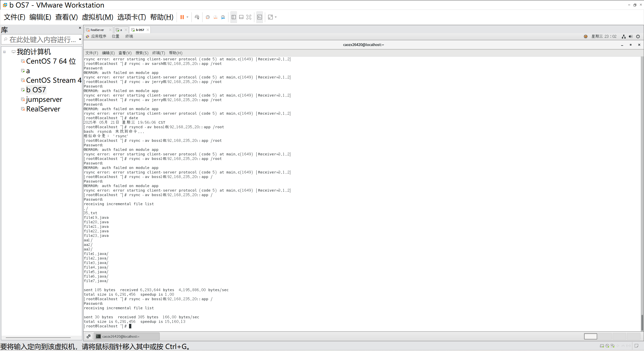
Task: Click the guest power icon
Action: coord(638,36)
